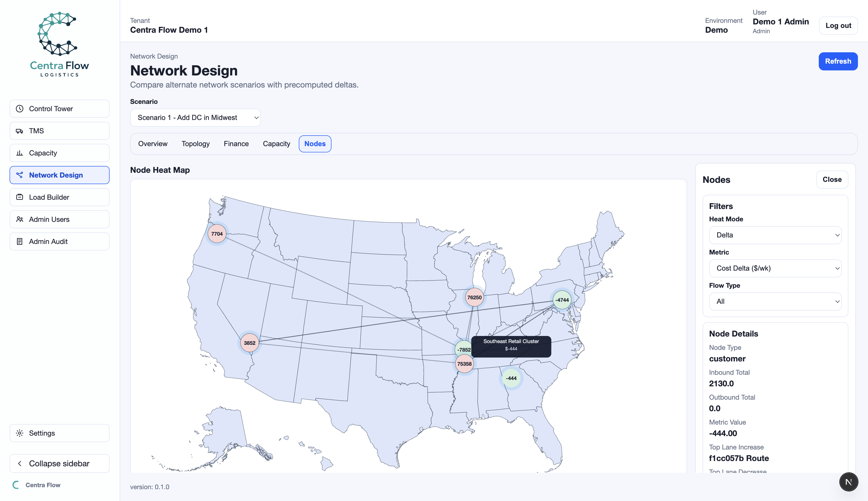Click the Refresh button

(838, 61)
